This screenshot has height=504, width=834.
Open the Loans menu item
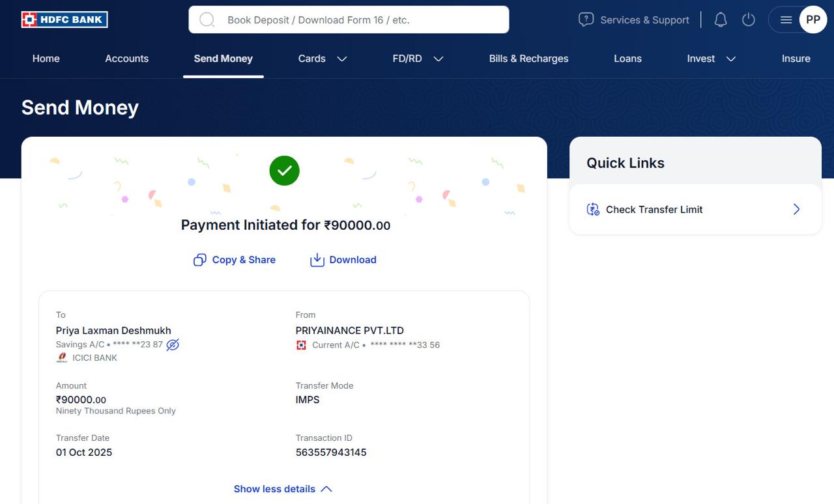[627, 59]
